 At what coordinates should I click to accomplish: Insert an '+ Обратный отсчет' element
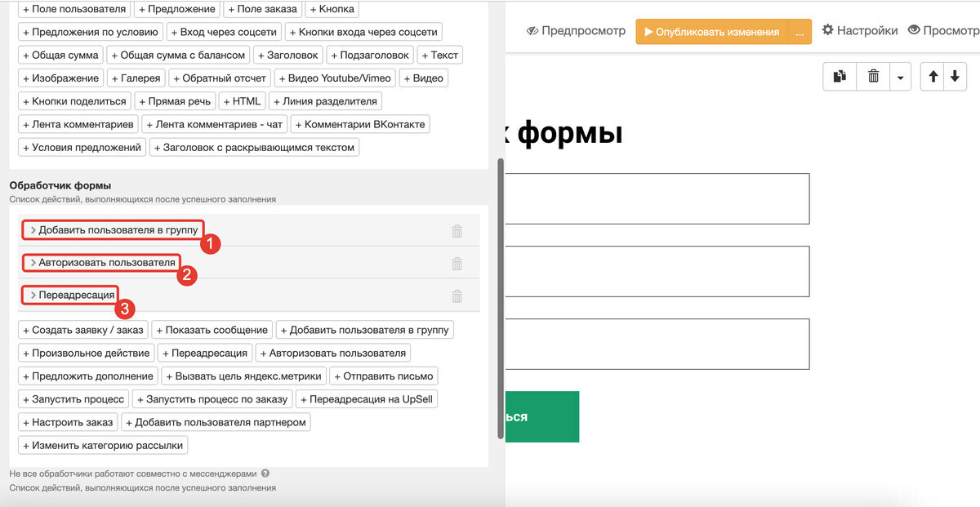[x=220, y=78]
